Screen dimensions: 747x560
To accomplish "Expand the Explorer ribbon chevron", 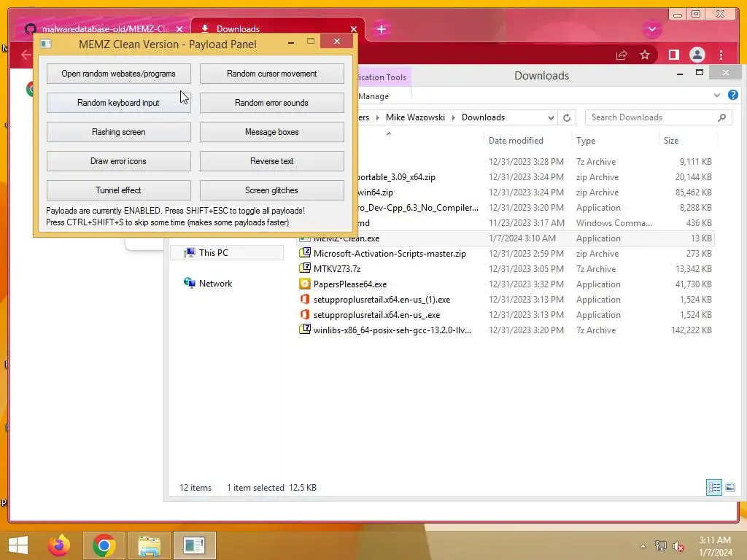I will coord(716,96).
